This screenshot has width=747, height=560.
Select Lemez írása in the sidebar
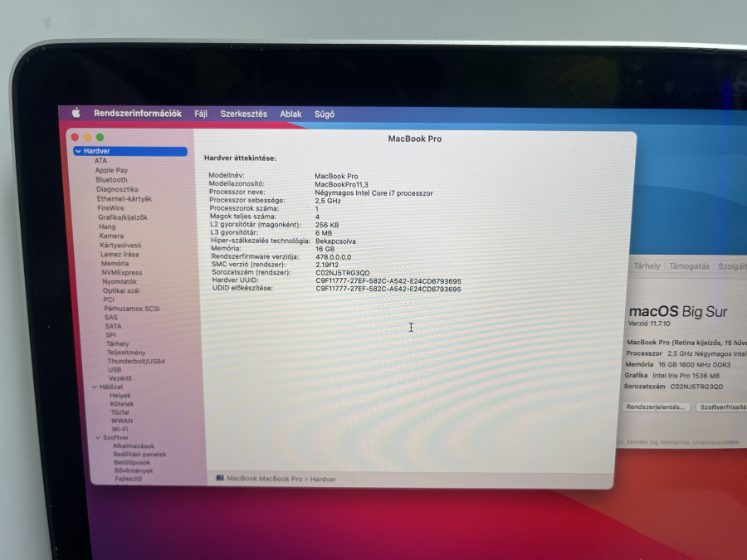(120, 255)
